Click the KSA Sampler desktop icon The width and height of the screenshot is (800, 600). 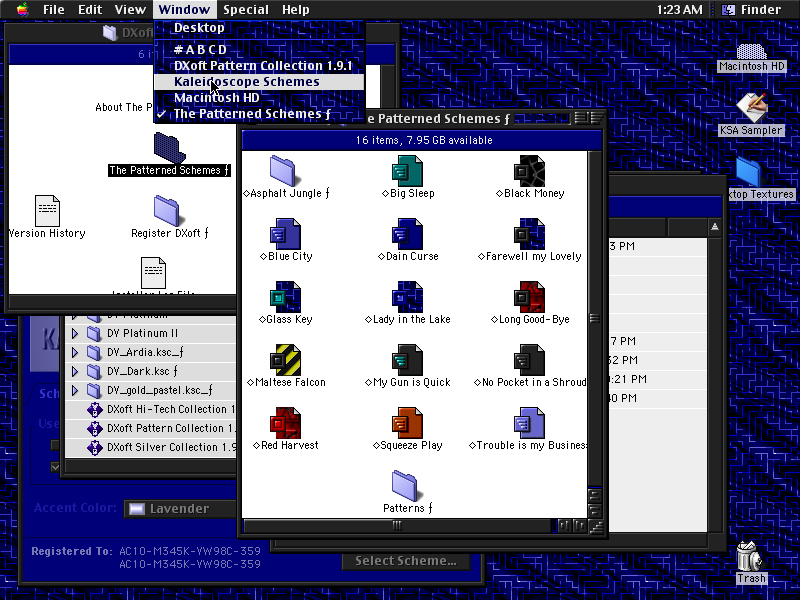(751, 107)
